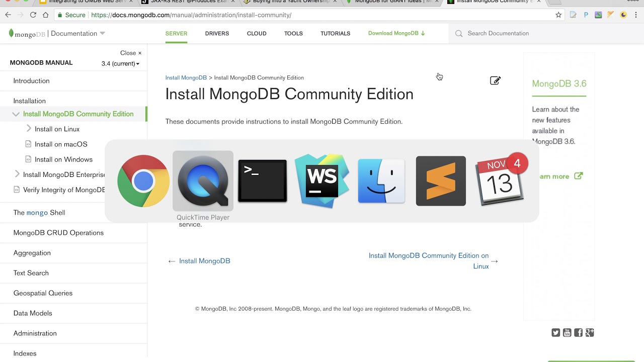This screenshot has height=362, width=644.
Task: Click the yellow moon extension icon
Action: click(x=623, y=15)
